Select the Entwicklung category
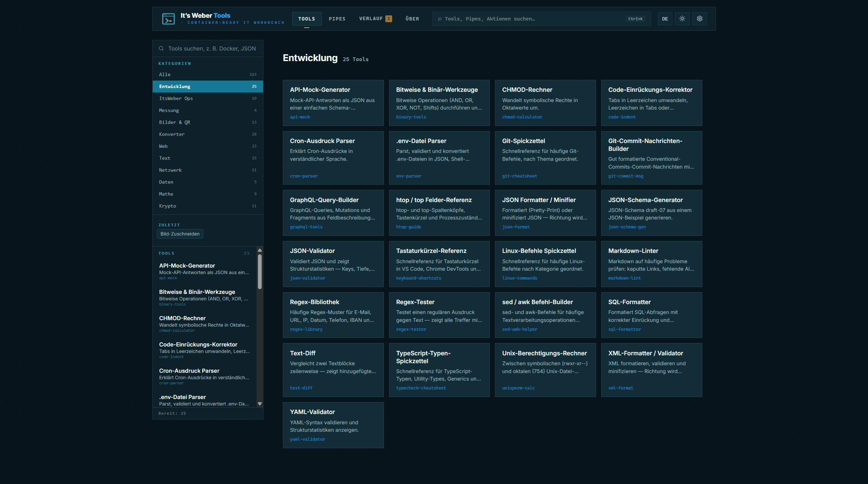This screenshot has height=484, width=868. 208,86
